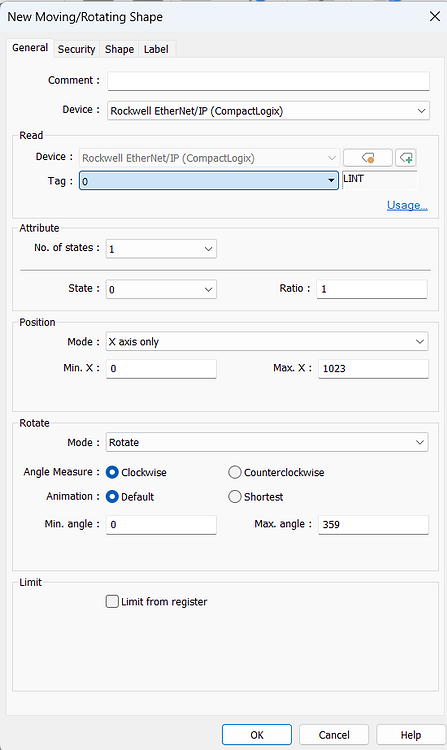Close the New Moving/Rotating Shape dialog
Image resolution: width=447 pixels, height=750 pixels.
click(435, 17)
